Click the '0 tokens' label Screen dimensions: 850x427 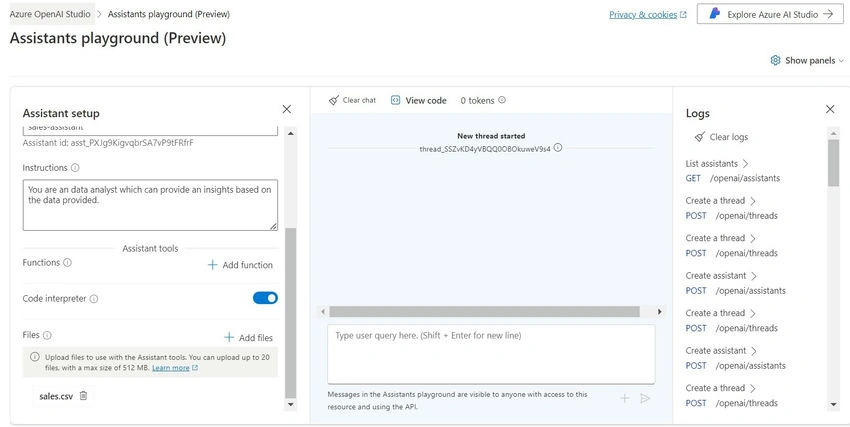[x=477, y=100]
